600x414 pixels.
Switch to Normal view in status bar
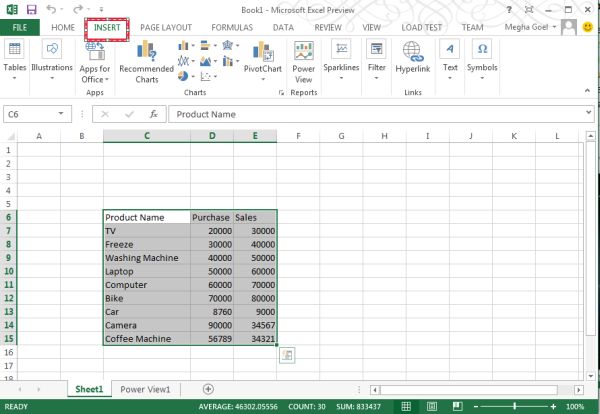(406, 406)
